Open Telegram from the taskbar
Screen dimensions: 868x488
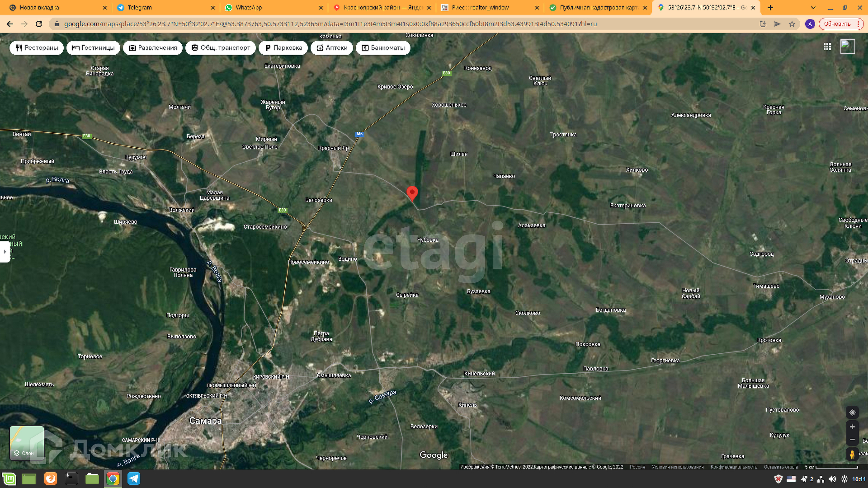click(x=134, y=479)
